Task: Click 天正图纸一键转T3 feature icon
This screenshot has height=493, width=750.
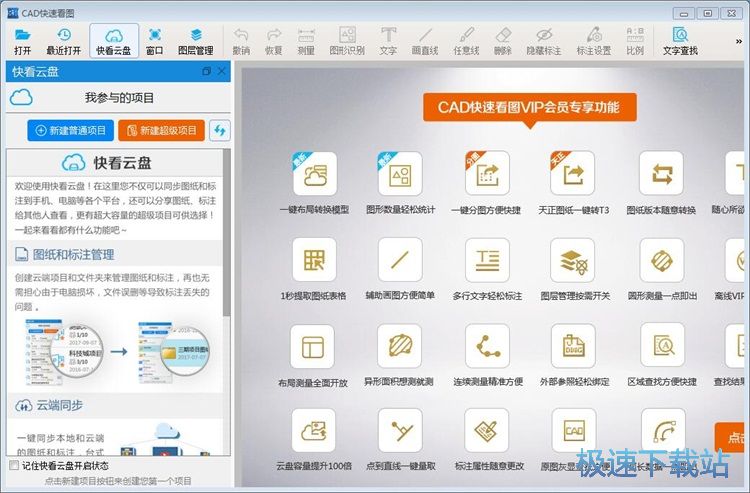Action: (573, 173)
